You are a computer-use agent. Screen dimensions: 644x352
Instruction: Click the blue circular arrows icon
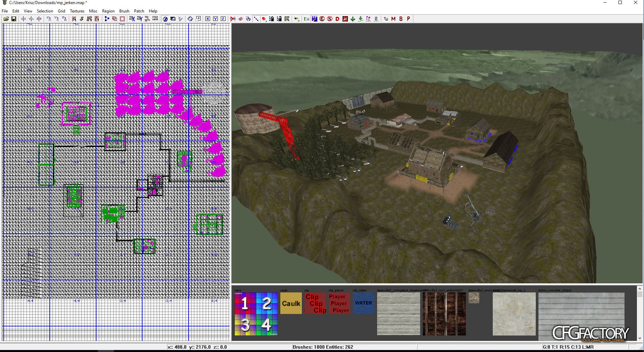point(190,19)
